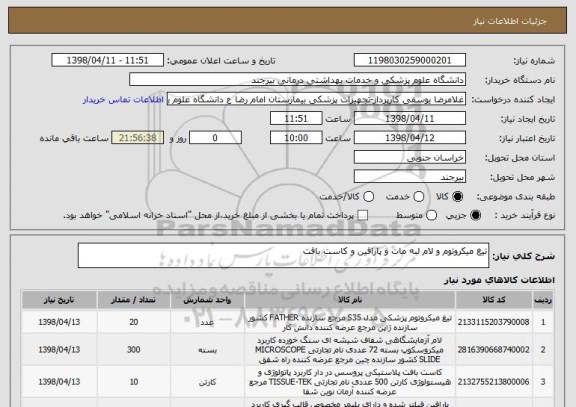
Task: Click the ایجاد کننده درخواست field
Action: point(316,99)
